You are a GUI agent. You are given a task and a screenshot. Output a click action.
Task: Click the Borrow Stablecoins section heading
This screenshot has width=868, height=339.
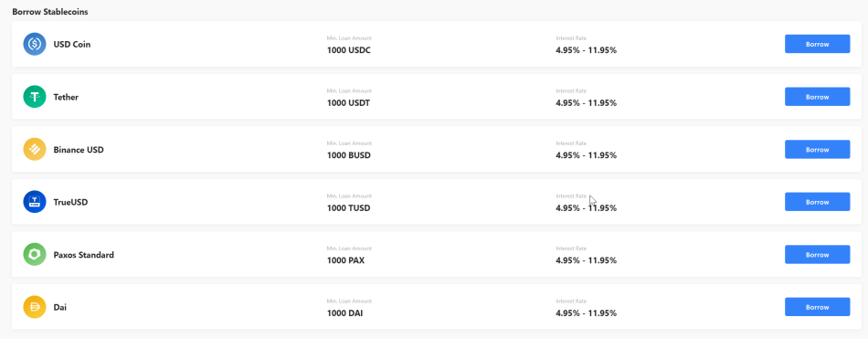(x=50, y=12)
